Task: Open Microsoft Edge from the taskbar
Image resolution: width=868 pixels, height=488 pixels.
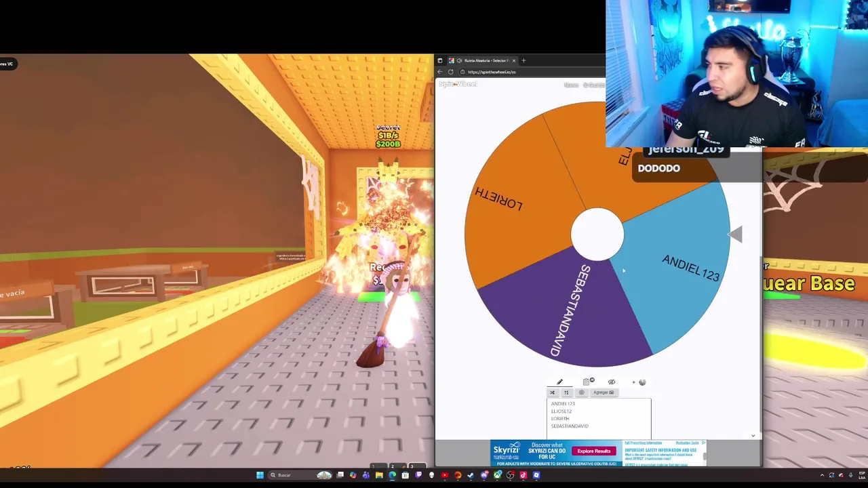Action: point(392,475)
